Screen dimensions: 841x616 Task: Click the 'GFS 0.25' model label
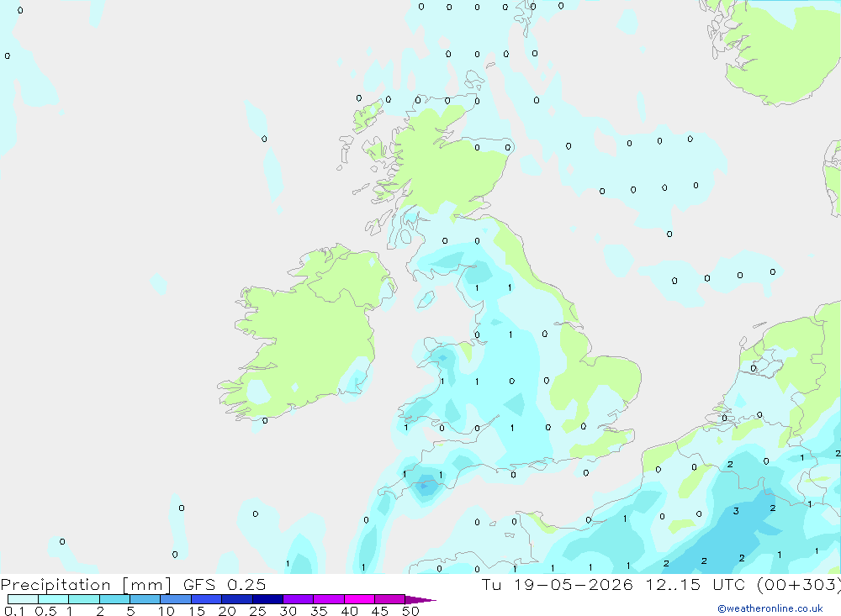(225, 585)
